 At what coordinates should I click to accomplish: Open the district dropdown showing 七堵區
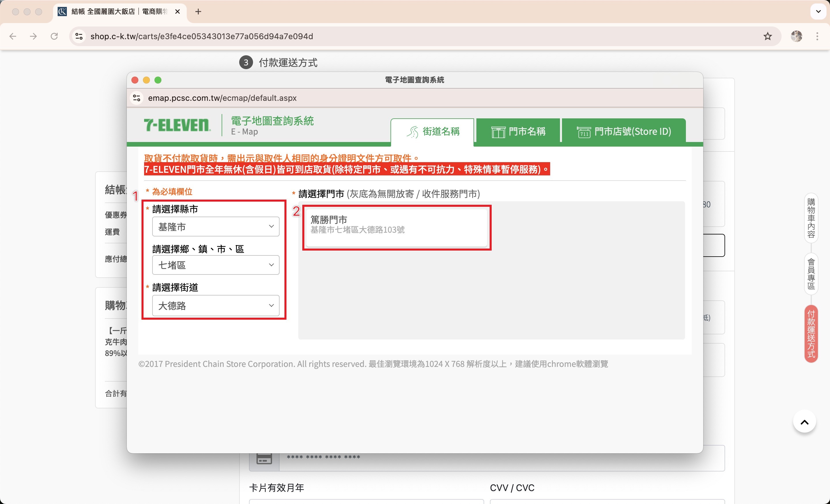[216, 265]
